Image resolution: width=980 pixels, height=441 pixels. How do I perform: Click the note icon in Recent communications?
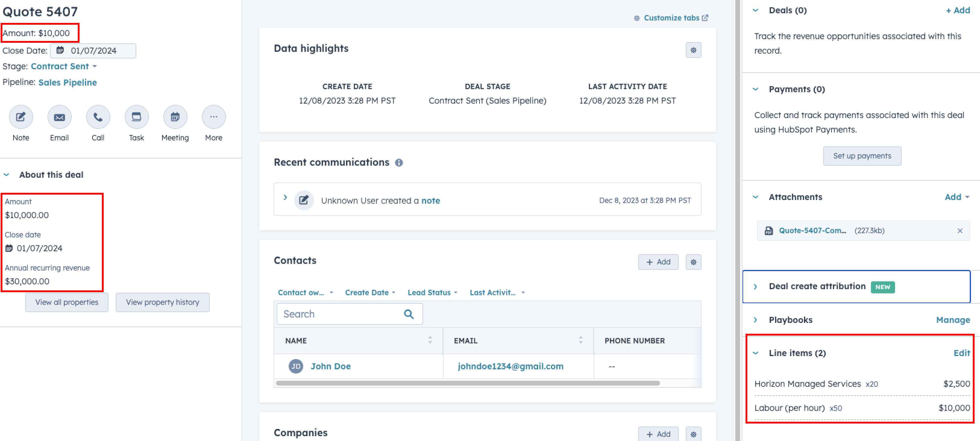pyautogui.click(x=303, y=200)
